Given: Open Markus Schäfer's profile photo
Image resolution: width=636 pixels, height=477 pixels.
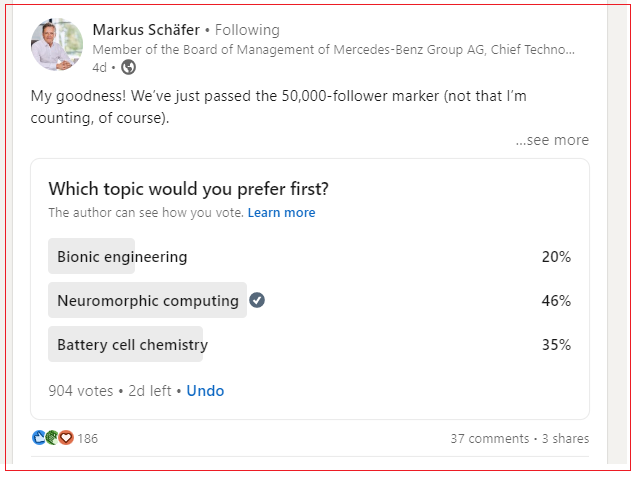Looking at the screenshot, I should point(57,45).
